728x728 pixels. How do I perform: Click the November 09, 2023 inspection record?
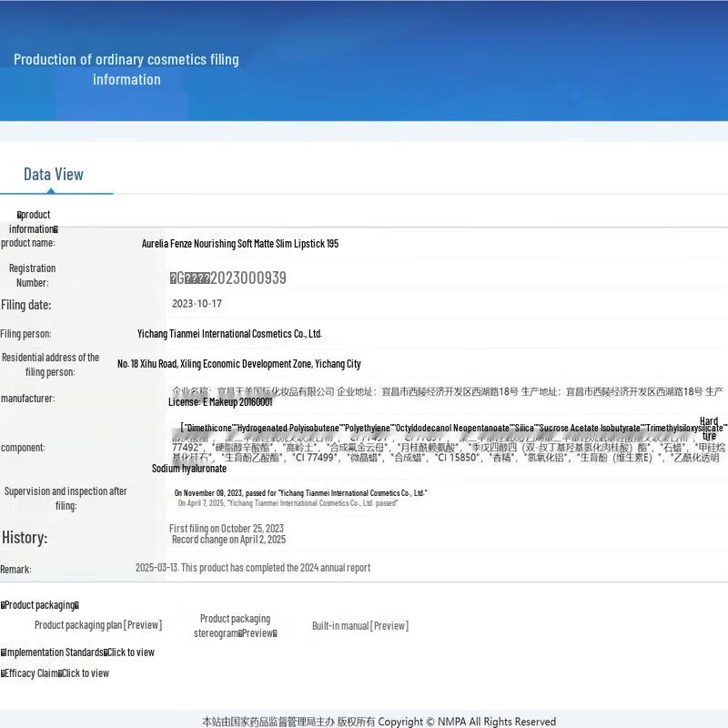[300, 493]
